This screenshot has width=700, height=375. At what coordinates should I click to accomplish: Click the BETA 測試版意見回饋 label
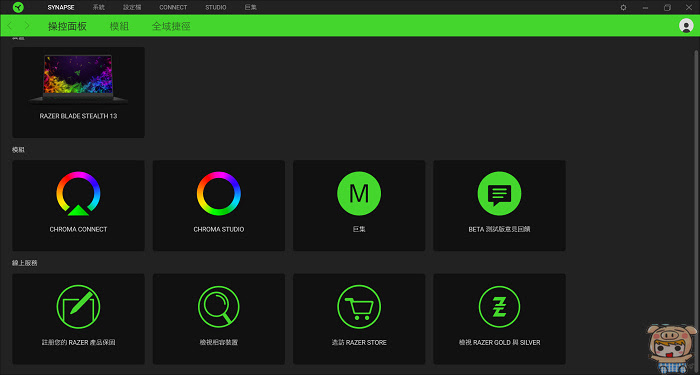pos(499,229)
